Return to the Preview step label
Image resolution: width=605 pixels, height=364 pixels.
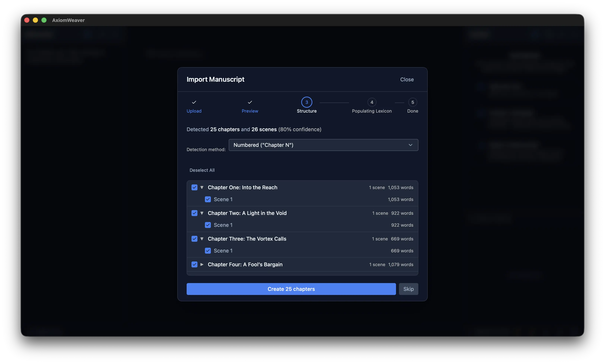click(x=250, y=111)
